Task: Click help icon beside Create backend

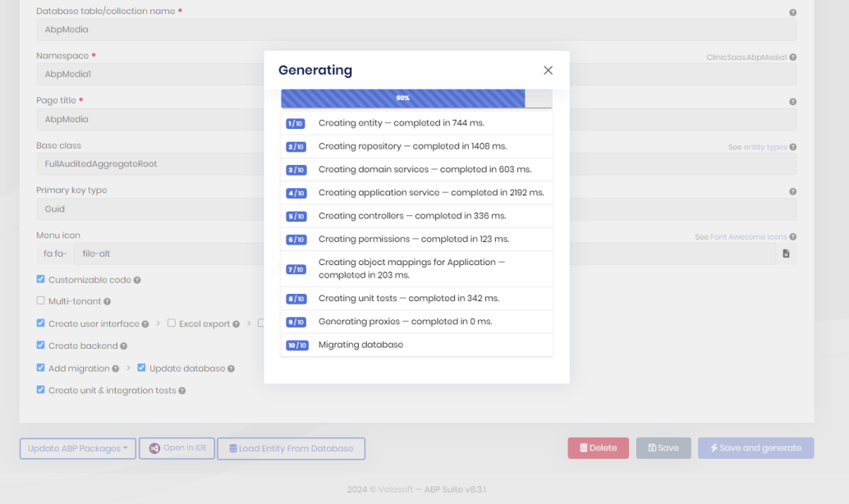Action: click(124, 346)
